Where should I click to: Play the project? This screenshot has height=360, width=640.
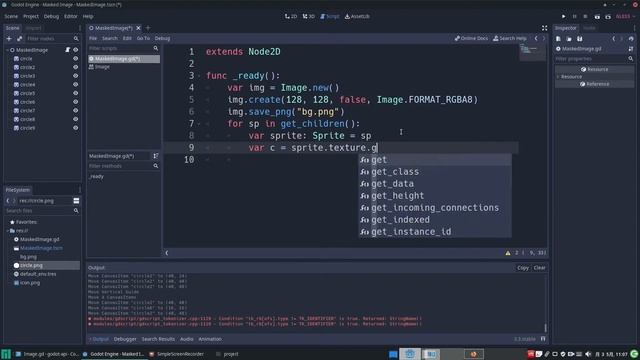pyautogui.click(x=563, y=17)
